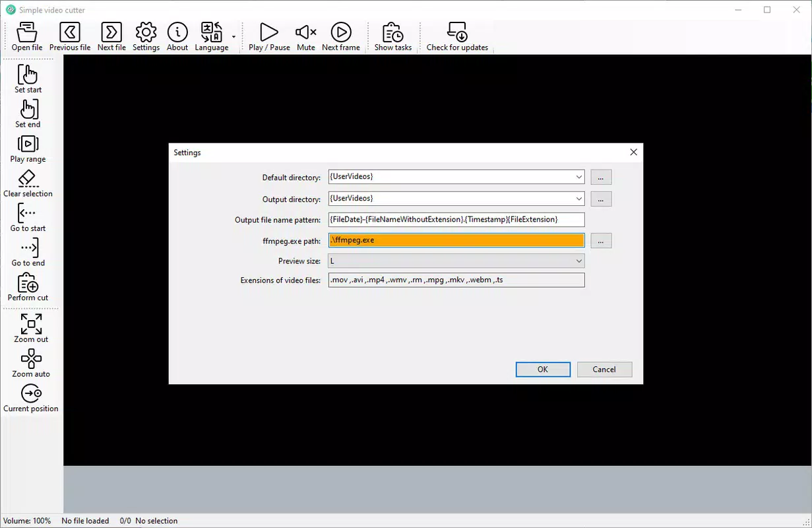The height and width of the screenshot is (528, 812).
Task: Click the No file loaded status text
Action: [85, 521]
